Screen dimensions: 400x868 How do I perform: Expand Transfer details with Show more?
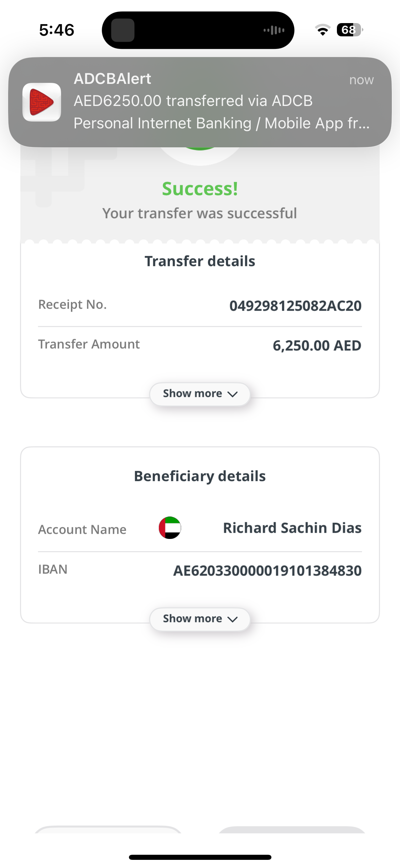click(200, 394)
